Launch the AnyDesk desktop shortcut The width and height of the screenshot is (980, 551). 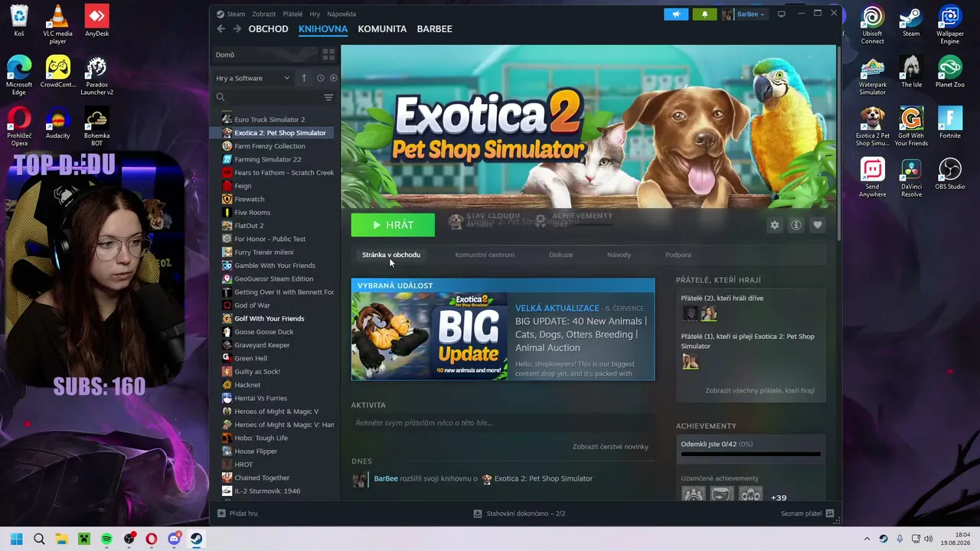pos(96,21)
